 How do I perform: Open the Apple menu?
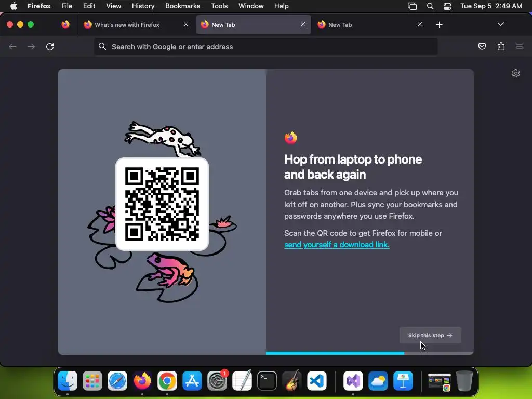pyautogui.click(x=14, y=6)
